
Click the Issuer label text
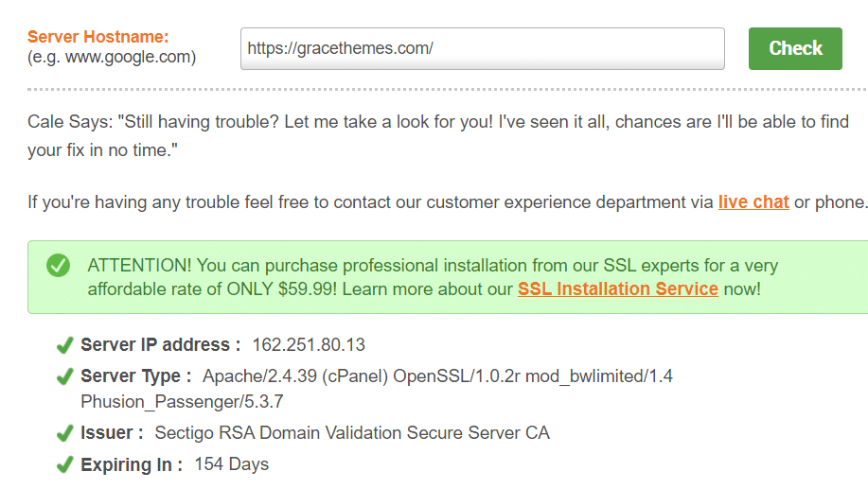[x=112, y=433]
